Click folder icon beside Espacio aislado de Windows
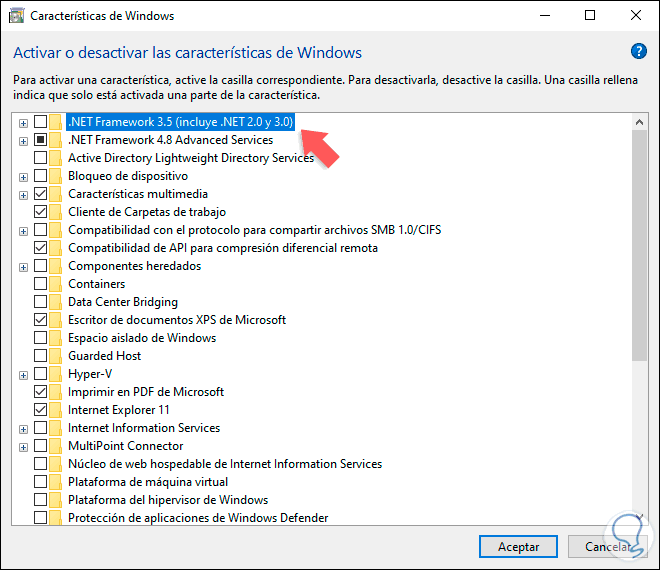660x570 pixels. tap(55, 338)
